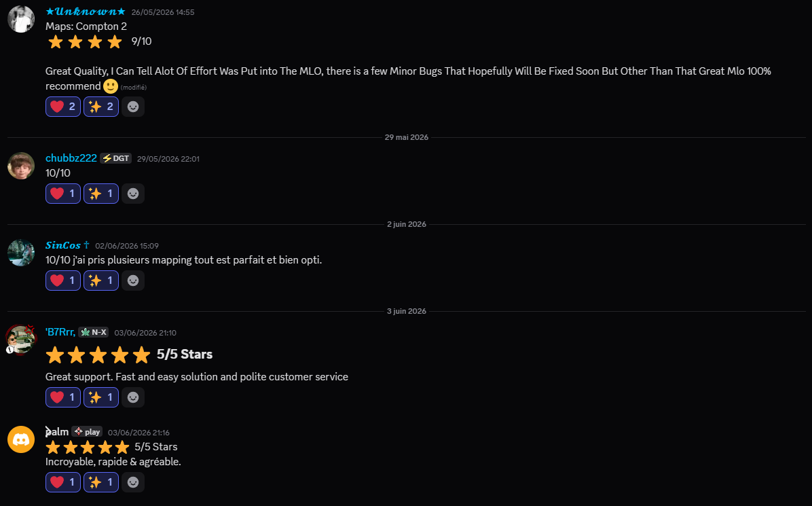Add a reaction to 'B7Rrr's review

(133, 397)
